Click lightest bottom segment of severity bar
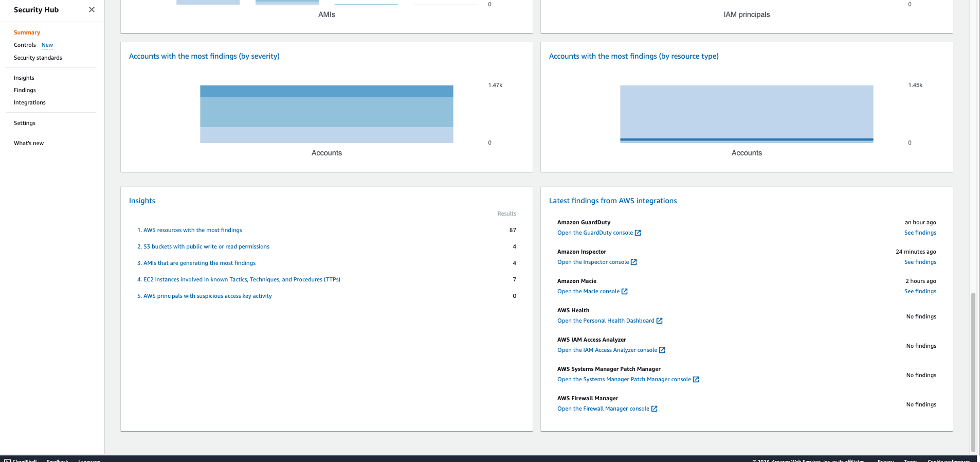The height and width of the screenshot is (462, 980). pyautogui.click(x=326, y=135)
